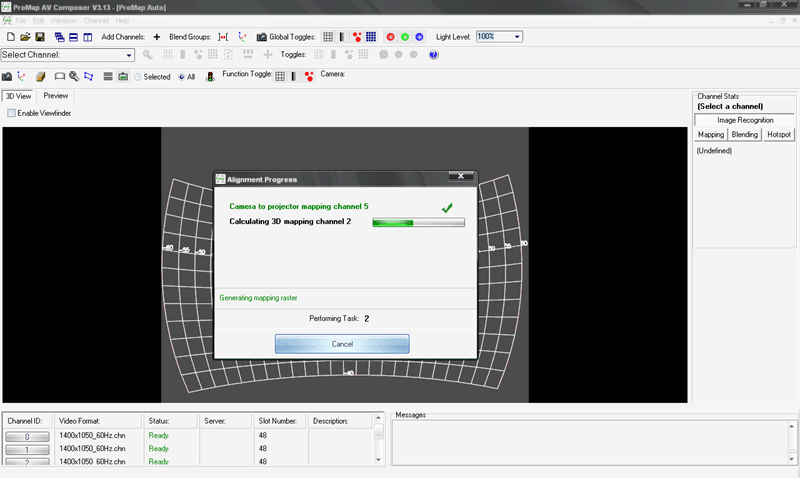800x478 pixels.
Task: Select the 'Selected' radio button
Action: coord(138,77)
